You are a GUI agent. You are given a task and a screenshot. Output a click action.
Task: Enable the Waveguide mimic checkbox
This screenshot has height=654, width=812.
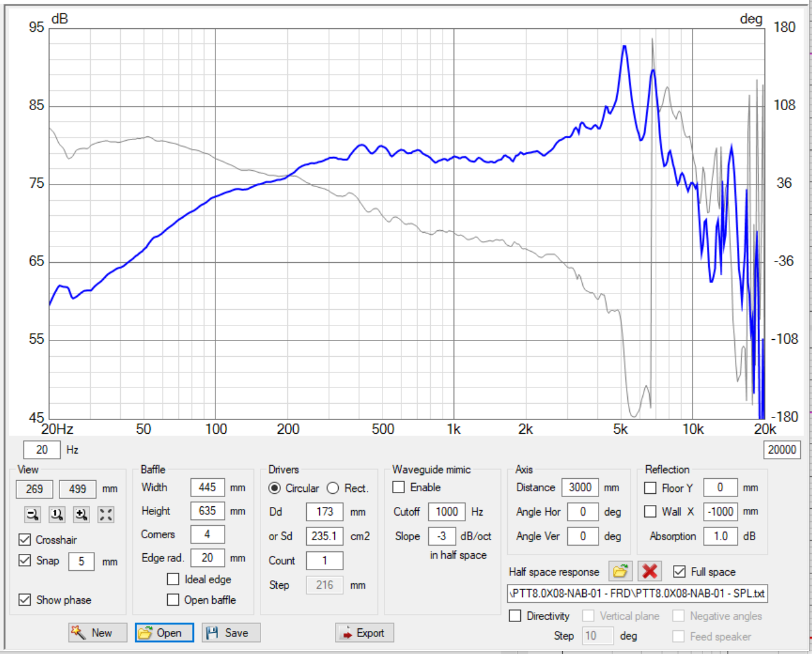(x=399, y=487)
